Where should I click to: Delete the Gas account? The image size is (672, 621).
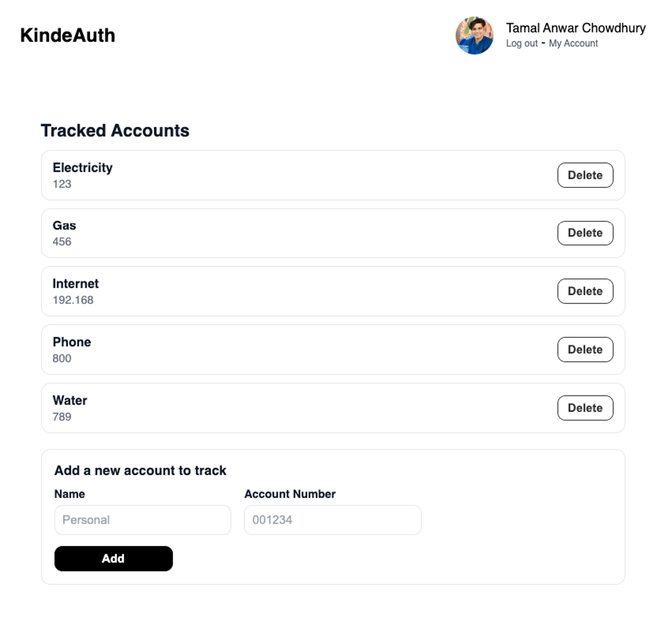click(585, 233)
